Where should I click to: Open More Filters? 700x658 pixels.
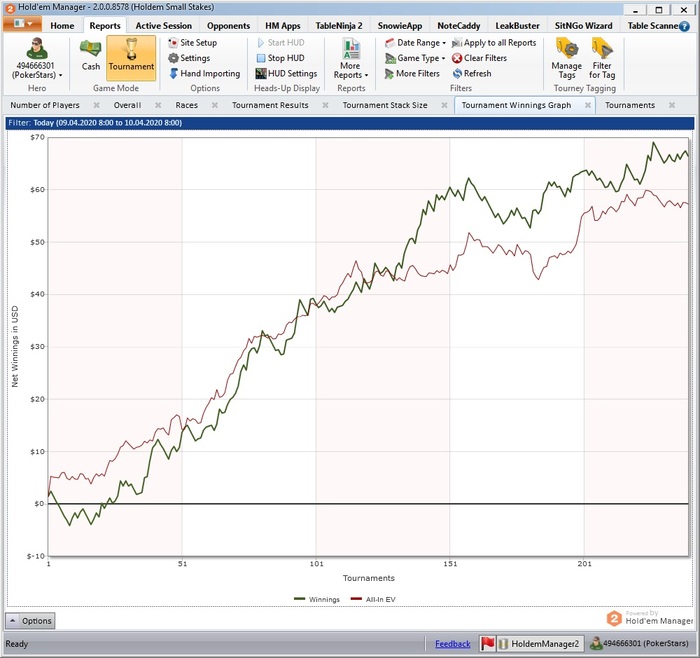point(412,74)
